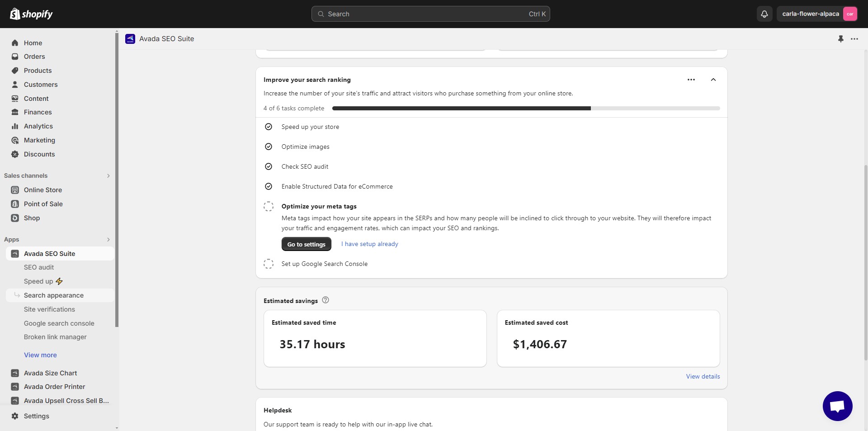Click the Go to settings button
This screenshot has height=431, width=868.
coord(306,244)
